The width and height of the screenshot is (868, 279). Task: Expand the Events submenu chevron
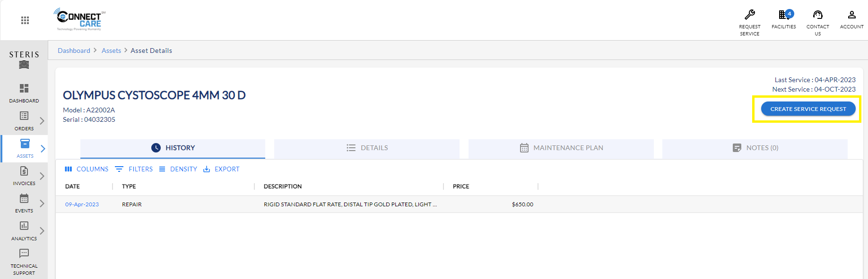click(x=42, y=203)
